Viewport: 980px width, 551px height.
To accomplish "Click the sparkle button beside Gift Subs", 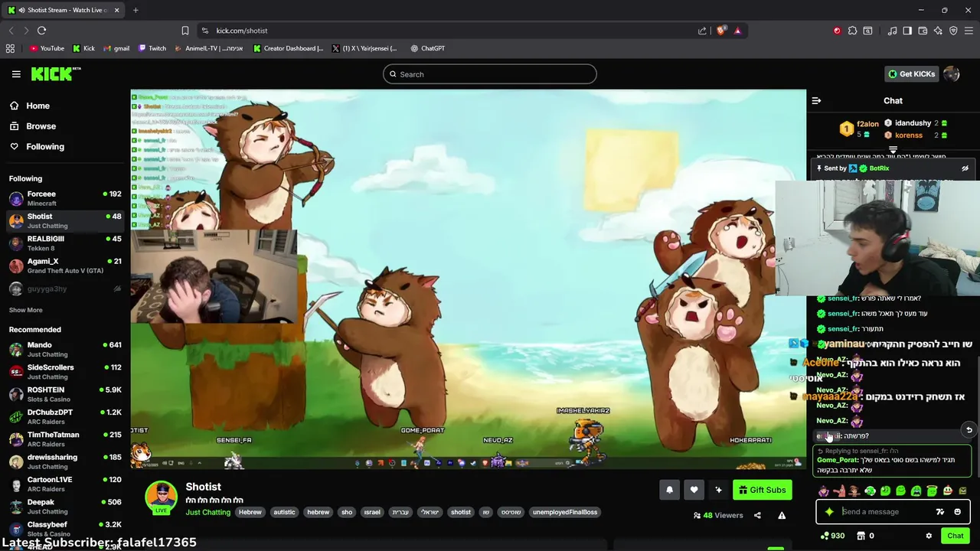I will coord(718,490).
